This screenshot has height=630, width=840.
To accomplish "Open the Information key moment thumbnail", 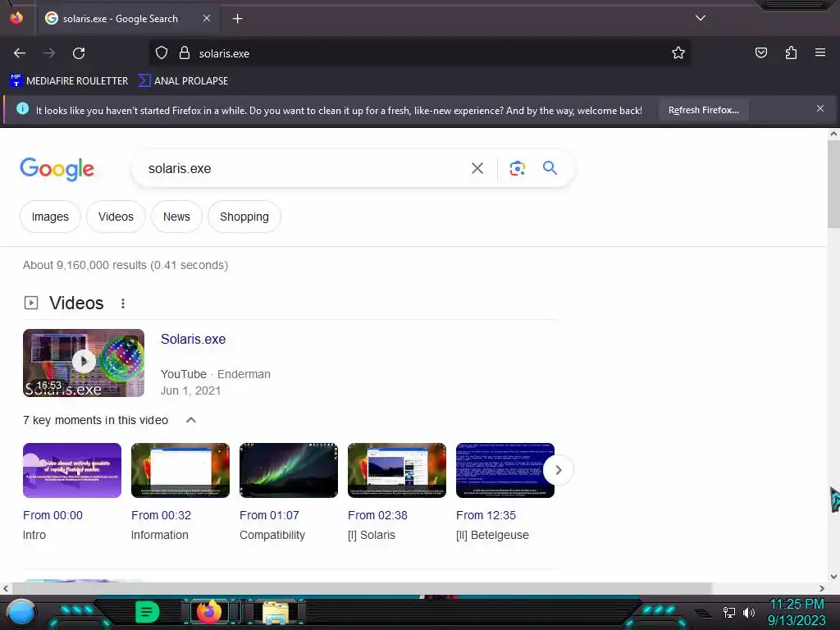I will click(180, 470).
